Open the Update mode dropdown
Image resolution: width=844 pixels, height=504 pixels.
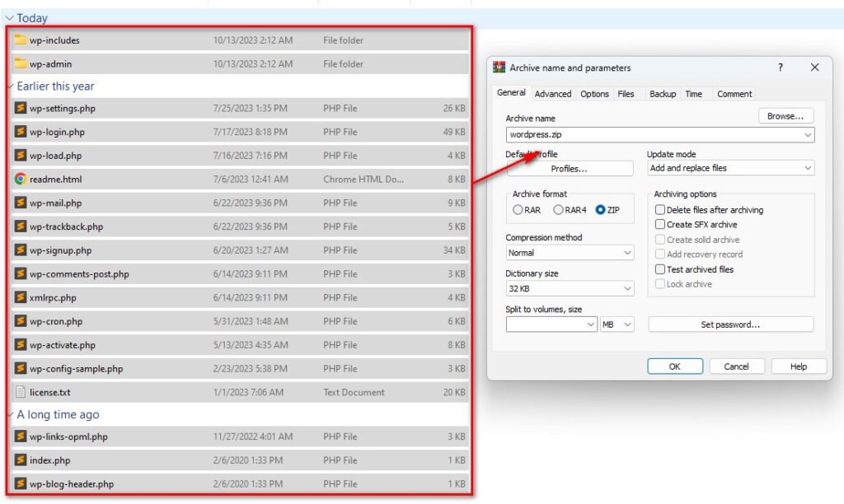coord(730,168)
